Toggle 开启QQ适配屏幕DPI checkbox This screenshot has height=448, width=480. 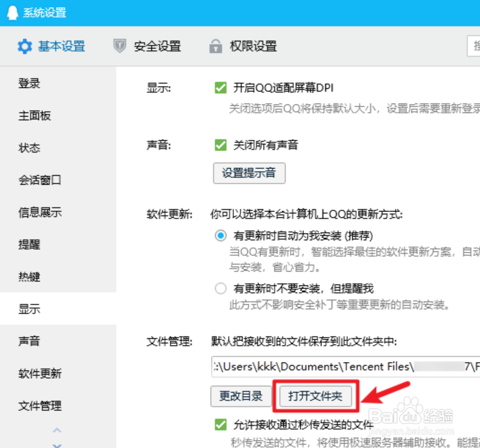click(x=221, y=88)
